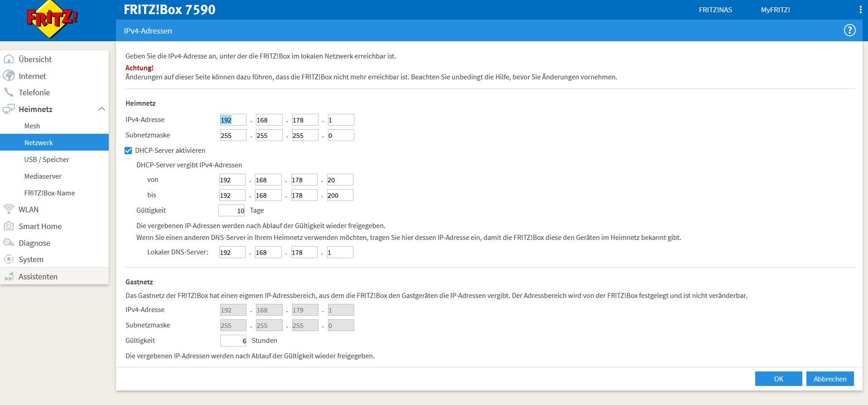Click the Übersicht house icon
Screen dimensions: 868x405
tap(9, 59)
